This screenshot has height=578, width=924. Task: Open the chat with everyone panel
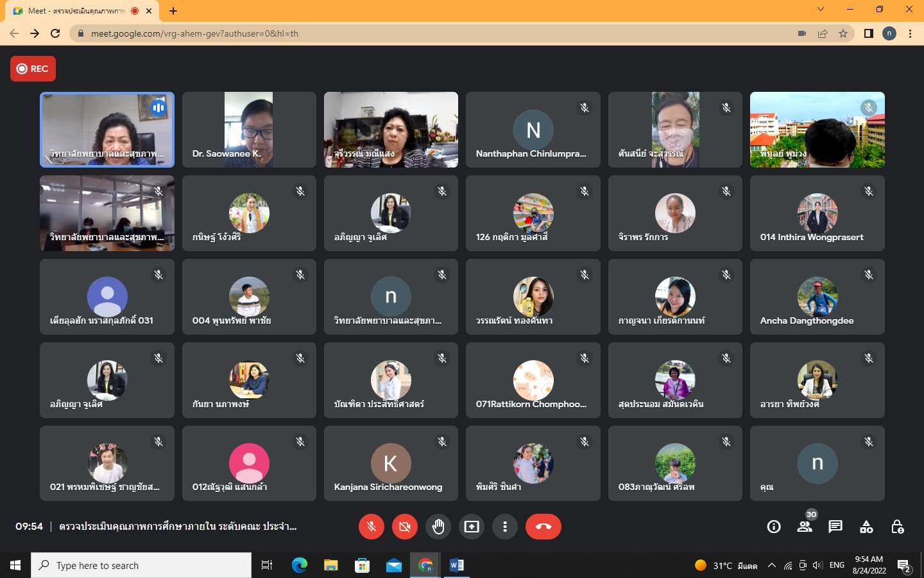click(835, 527)
